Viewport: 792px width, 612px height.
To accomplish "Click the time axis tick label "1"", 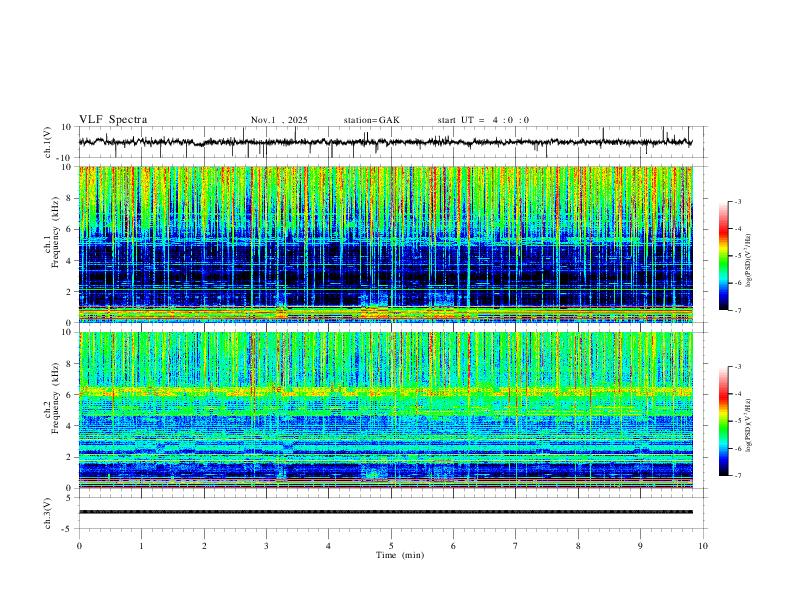I will click(x=141, y=546).
